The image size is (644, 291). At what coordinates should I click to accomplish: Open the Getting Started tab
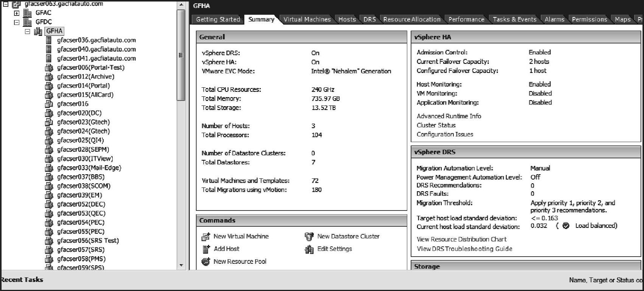pyautogui.click(x=218, y=19)
